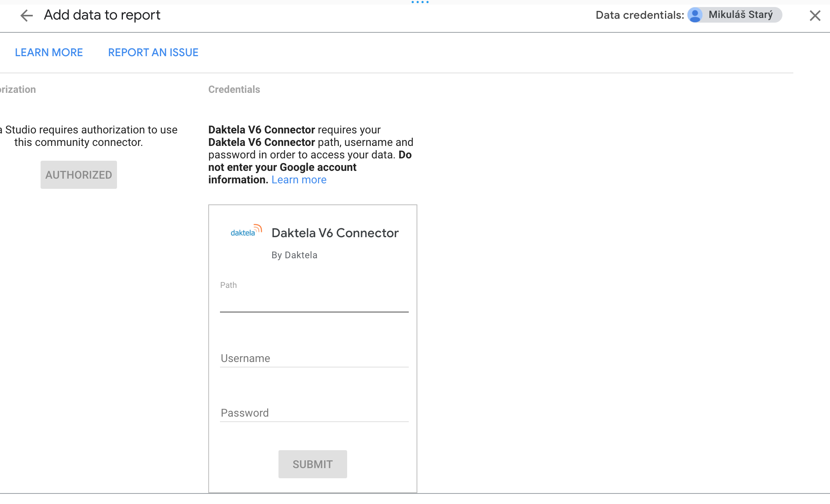Focus the Username input field

coord(314,358)
